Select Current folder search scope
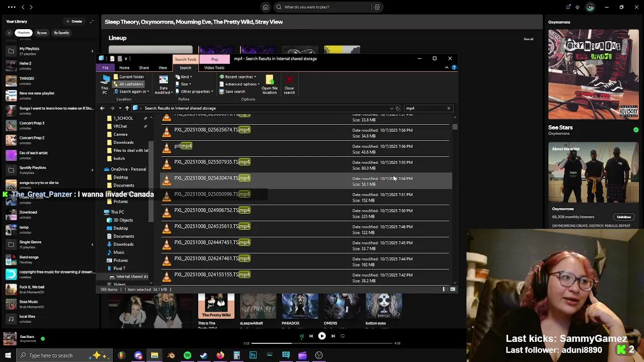This screenshot has width=644, height=362. point(129,77)
